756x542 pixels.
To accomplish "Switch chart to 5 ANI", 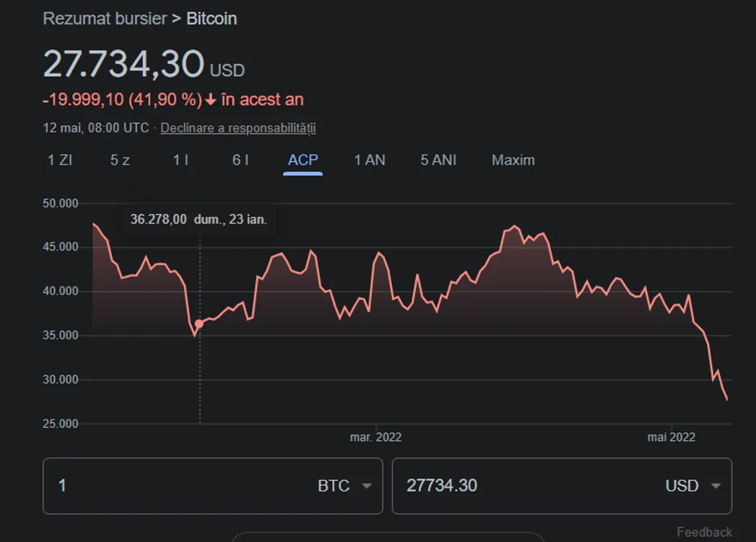I will pyautogui.click(x=438, y=160).
